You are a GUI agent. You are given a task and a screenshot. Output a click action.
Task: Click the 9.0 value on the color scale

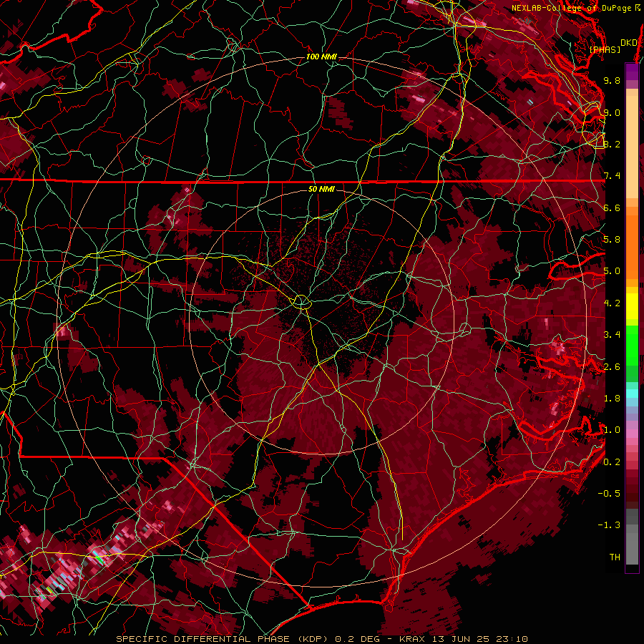point(612,112)
